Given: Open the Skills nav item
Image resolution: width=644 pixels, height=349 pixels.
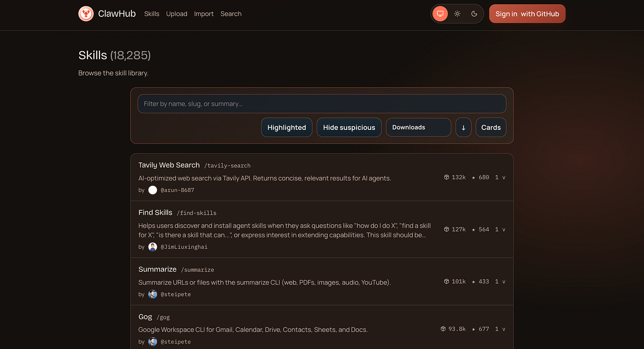Looking at the screenshot, I should pos(152,14).
